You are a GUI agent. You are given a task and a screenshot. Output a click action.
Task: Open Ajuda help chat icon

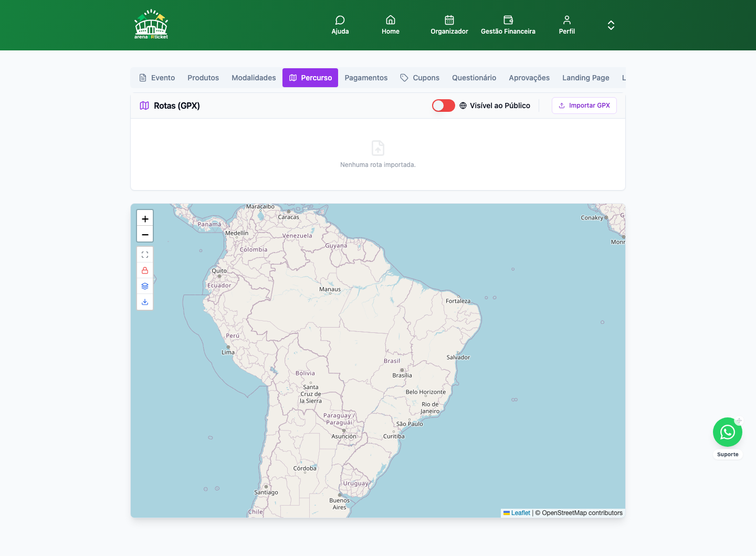point(340,25)
